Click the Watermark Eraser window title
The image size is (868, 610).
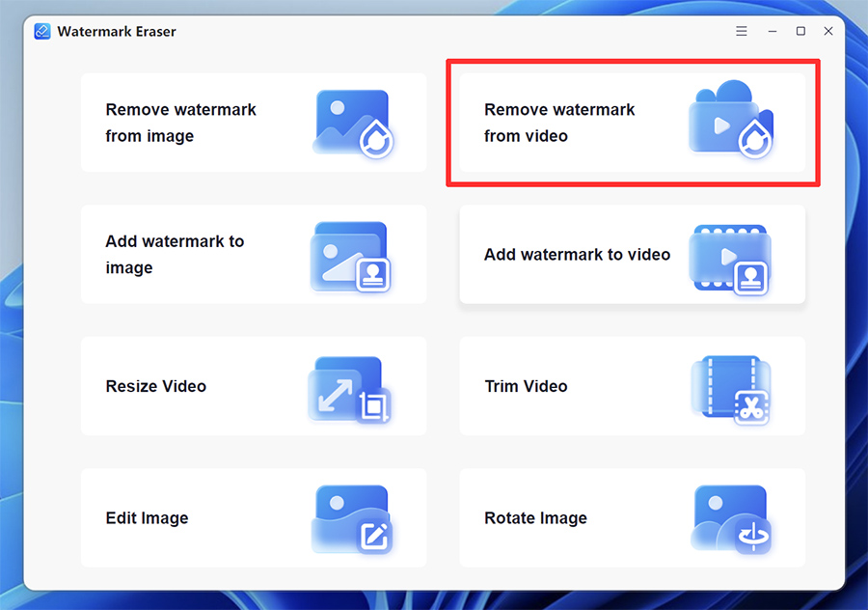point(117,32)
